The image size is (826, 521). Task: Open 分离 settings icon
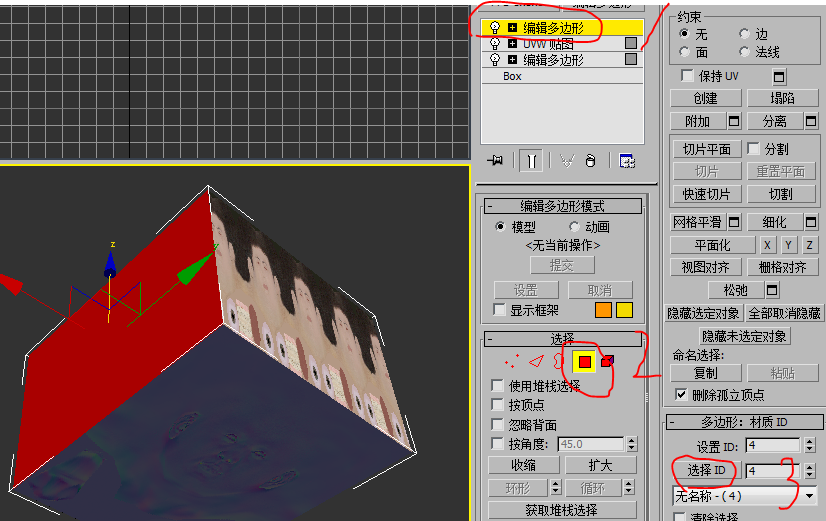point(811,122)
